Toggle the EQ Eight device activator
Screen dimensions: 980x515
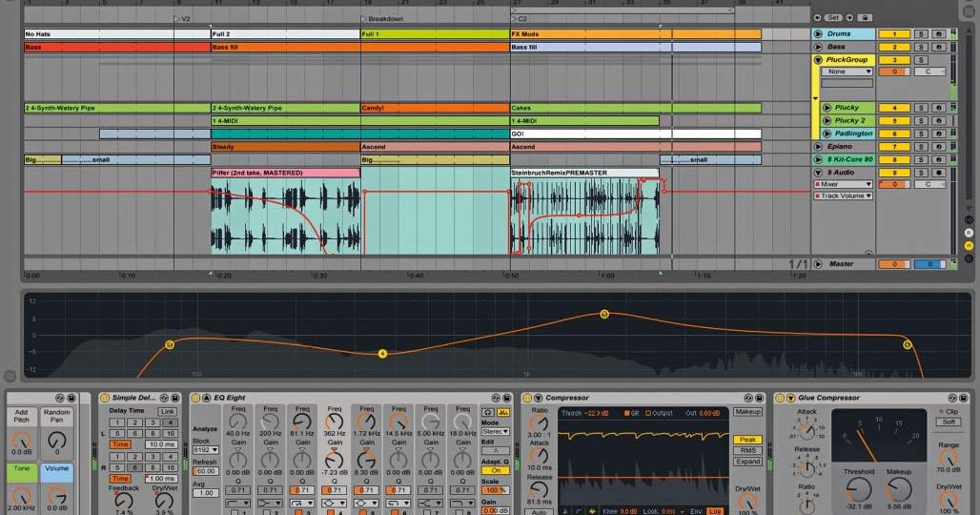point(195,398)
